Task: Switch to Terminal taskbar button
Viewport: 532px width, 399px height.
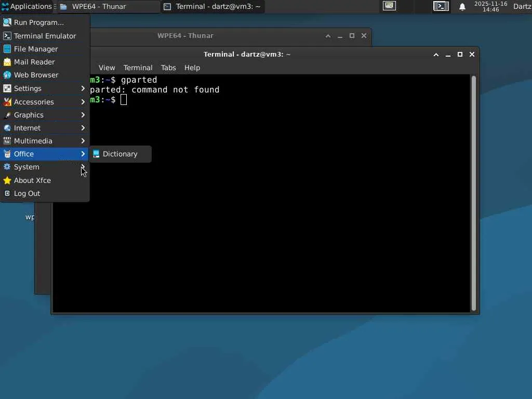Action: [x=212, y=6]
